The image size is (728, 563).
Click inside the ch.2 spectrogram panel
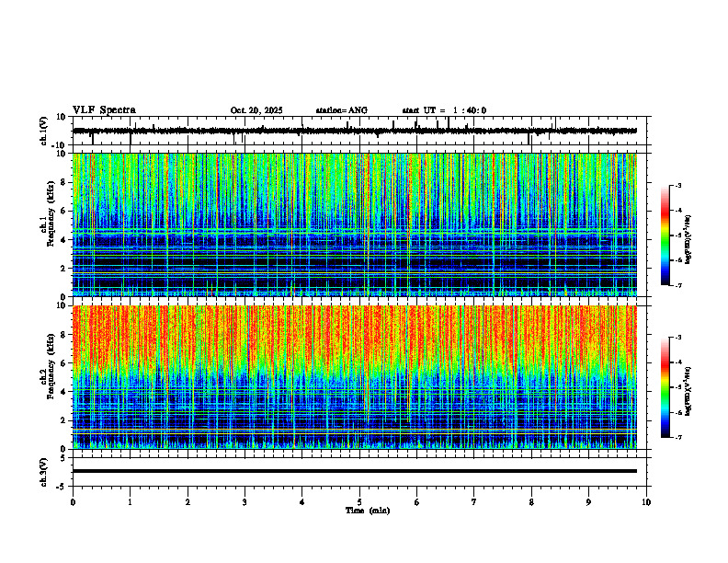[x=354, y=377]
